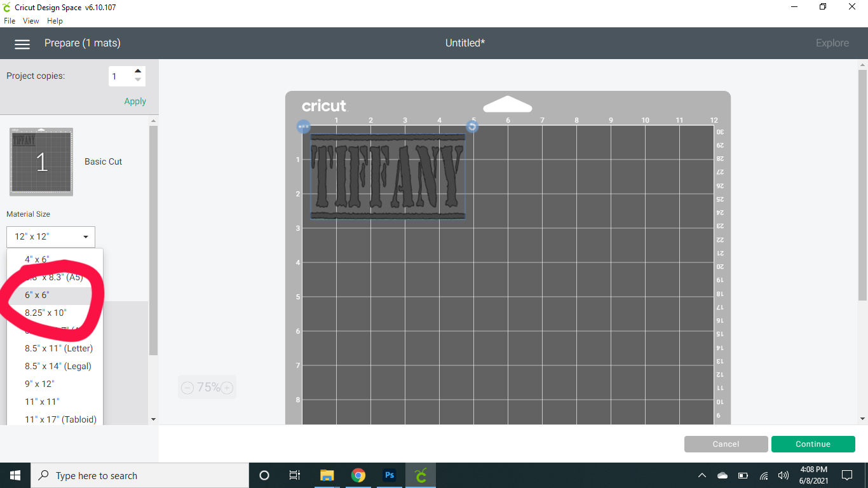Image resolution: width=868 pixels, height=488 pixels.
Task: Open the View menu
Action: [x=31, y=21]
